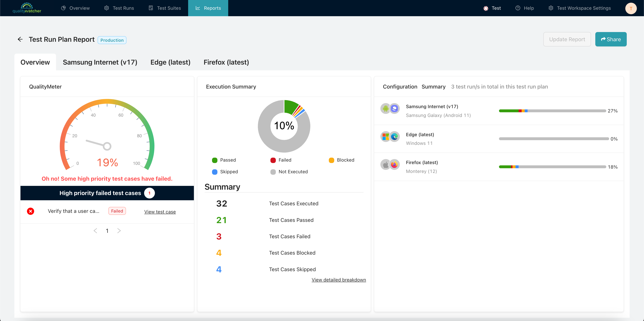
Task: Click '3' Test Cases Failed value
Action: pos(219,236)
